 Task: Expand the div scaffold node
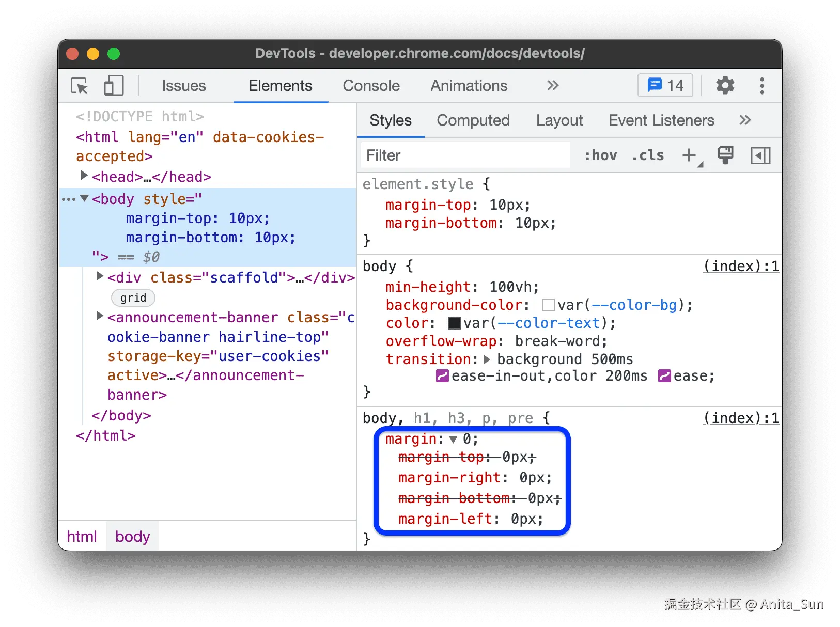click(x=100, y=277)
